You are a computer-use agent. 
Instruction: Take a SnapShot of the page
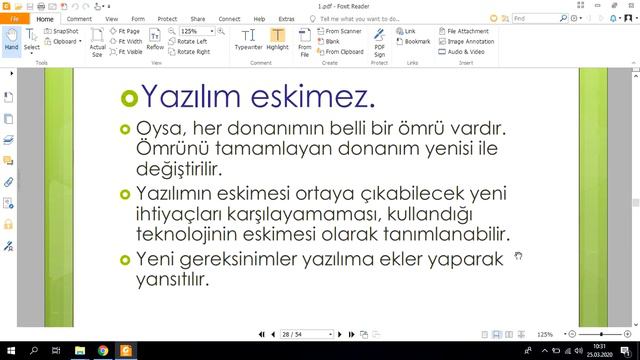pos(61,31)
